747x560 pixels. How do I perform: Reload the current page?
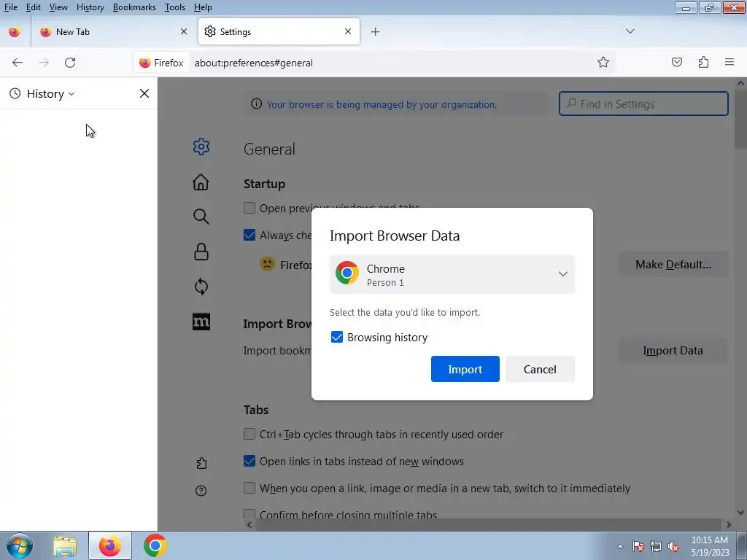tap(70, 63)
